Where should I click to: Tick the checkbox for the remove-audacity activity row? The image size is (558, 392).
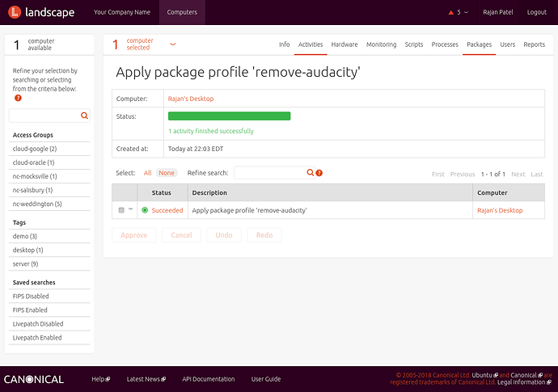(x=121, y=210)
